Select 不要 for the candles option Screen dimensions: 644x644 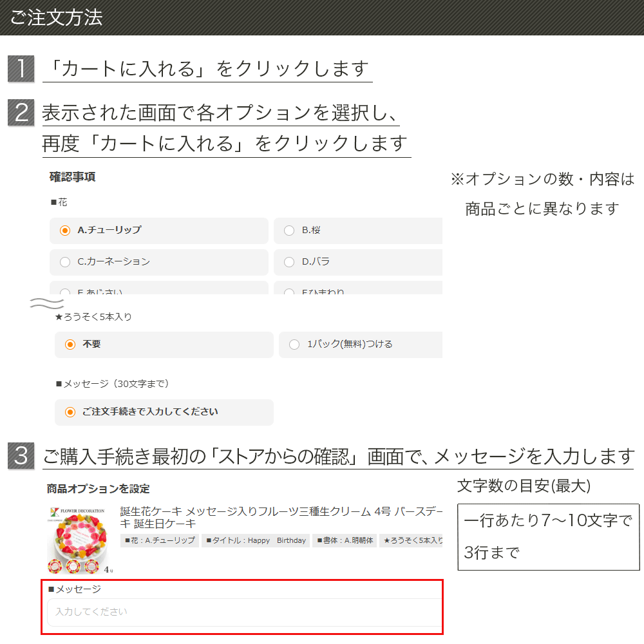tap(70, 345)
